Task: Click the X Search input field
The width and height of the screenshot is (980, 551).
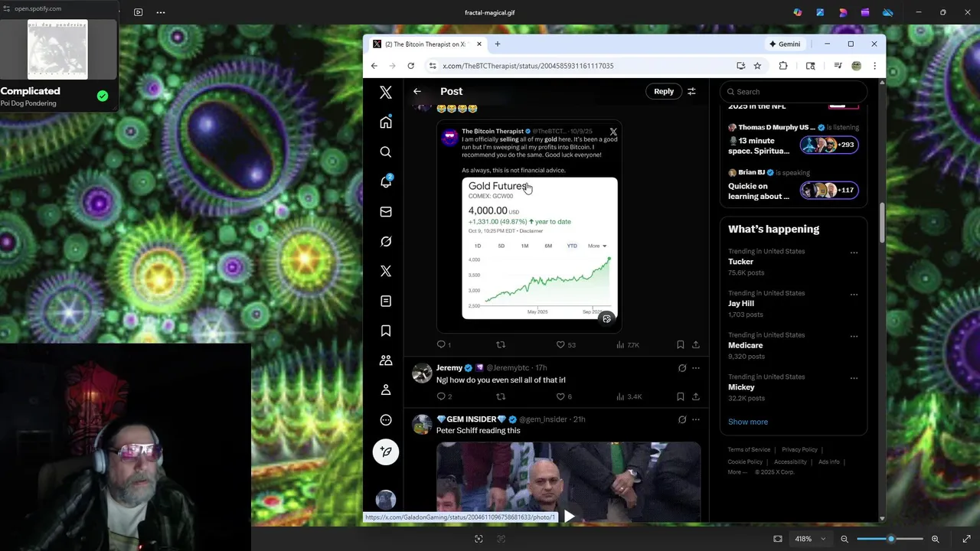Action: point(793,92)
